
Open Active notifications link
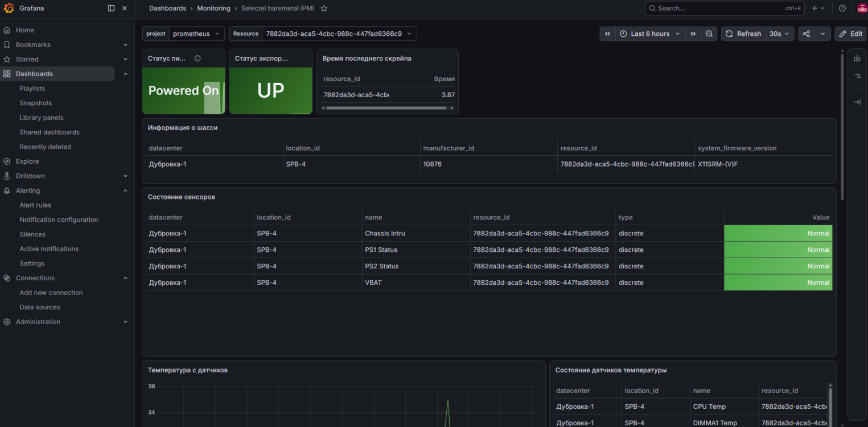(x=49, y=249)
